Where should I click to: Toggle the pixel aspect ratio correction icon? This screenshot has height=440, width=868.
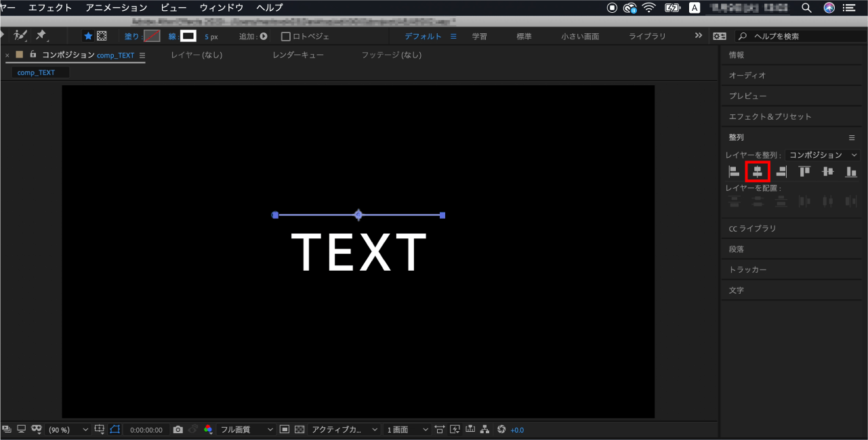[x=440, y=429]
